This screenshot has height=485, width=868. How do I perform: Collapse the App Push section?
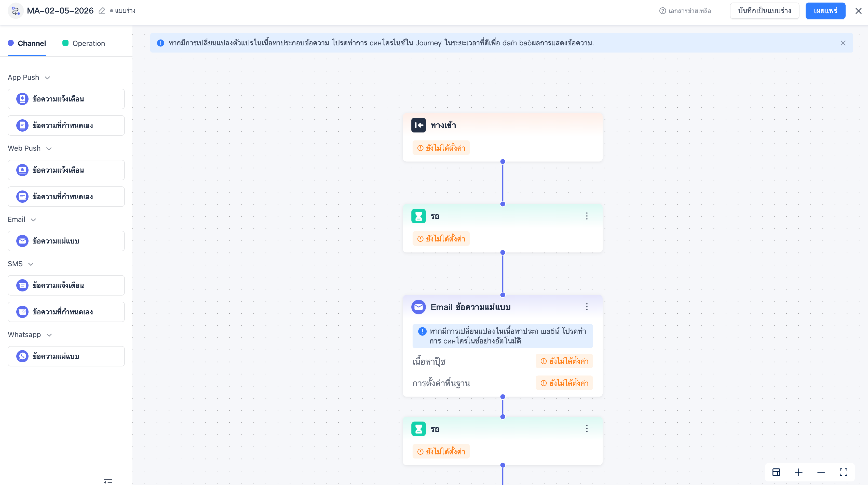[x=48, y=78]
